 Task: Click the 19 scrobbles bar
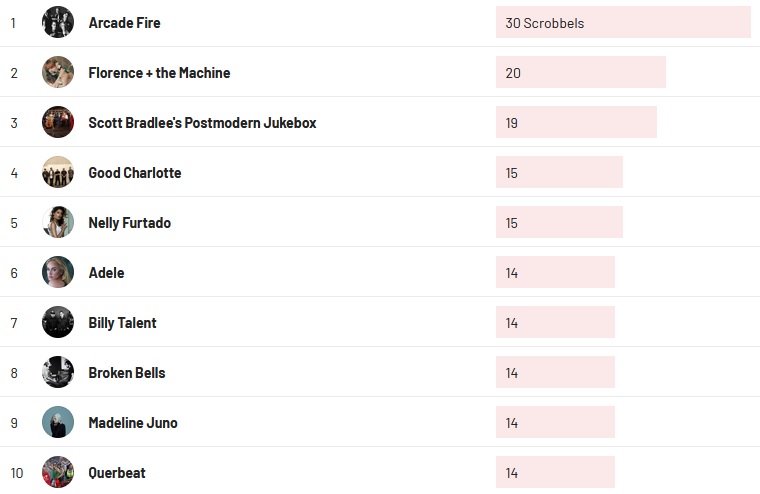(576, 122)
